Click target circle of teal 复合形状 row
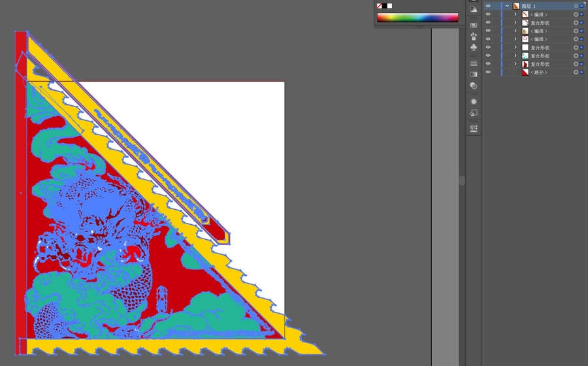 [576, 56]
